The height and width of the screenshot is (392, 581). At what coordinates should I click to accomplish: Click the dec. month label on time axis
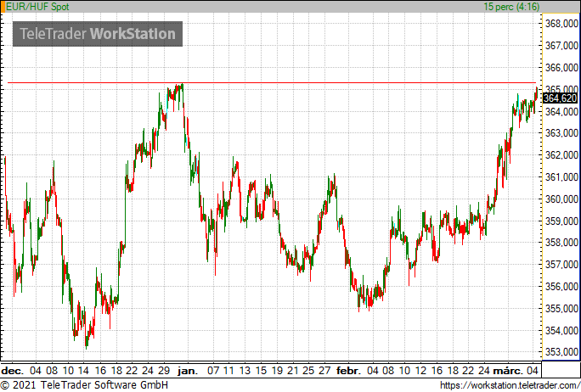pos(13,371)
